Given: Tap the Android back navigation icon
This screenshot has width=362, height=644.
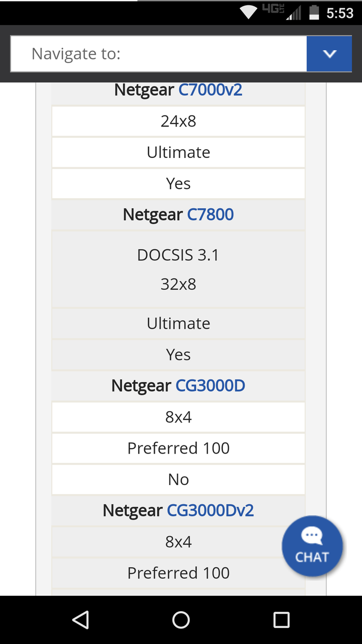Looking at the screenshot, I should pyautogui.click(x=81, y=620).
